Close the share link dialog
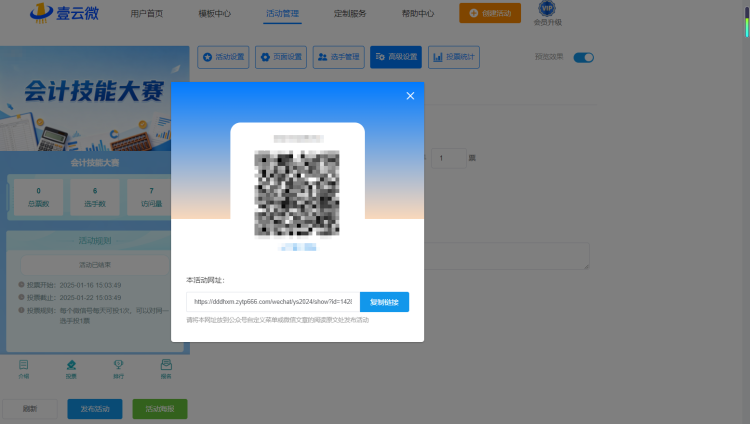The height and width of the screenshot is (424, 750). 410,96
